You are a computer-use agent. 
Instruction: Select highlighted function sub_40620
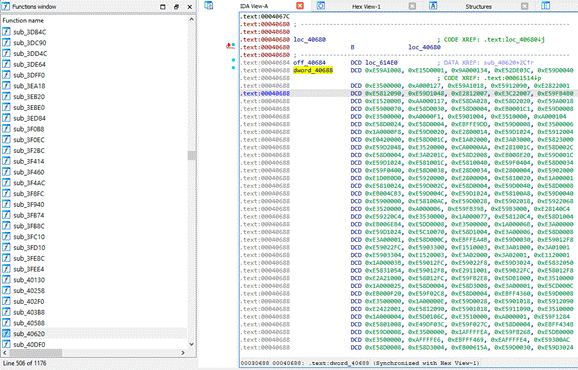pos(29,334)
